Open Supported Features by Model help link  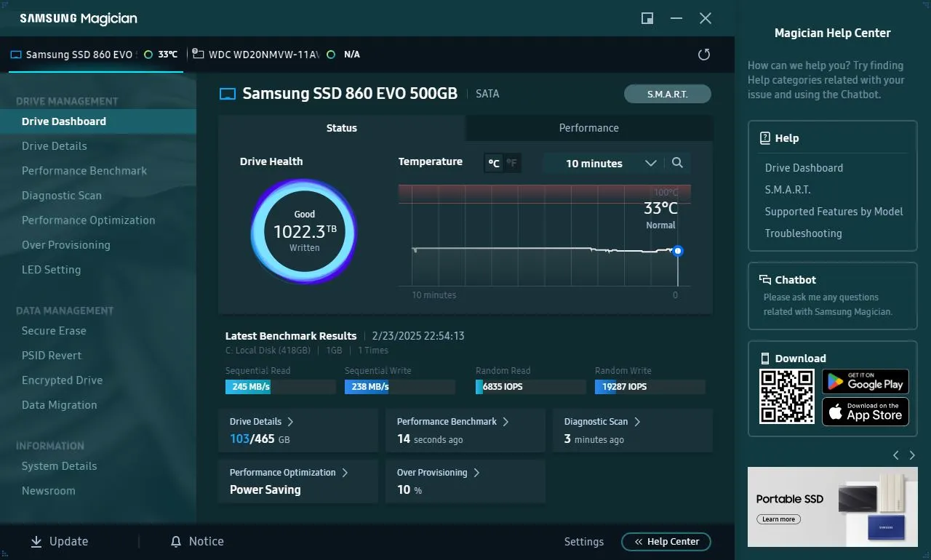point(834,212)
